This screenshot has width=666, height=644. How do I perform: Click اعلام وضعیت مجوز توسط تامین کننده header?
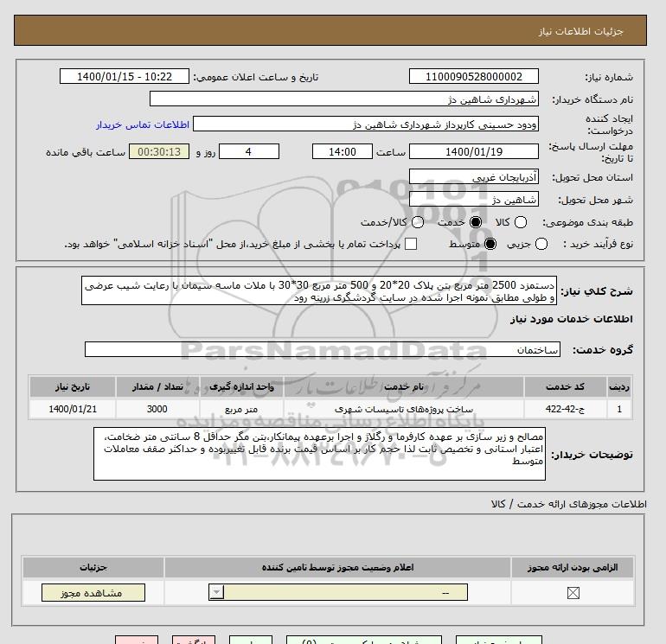click(x=337, y=567)
